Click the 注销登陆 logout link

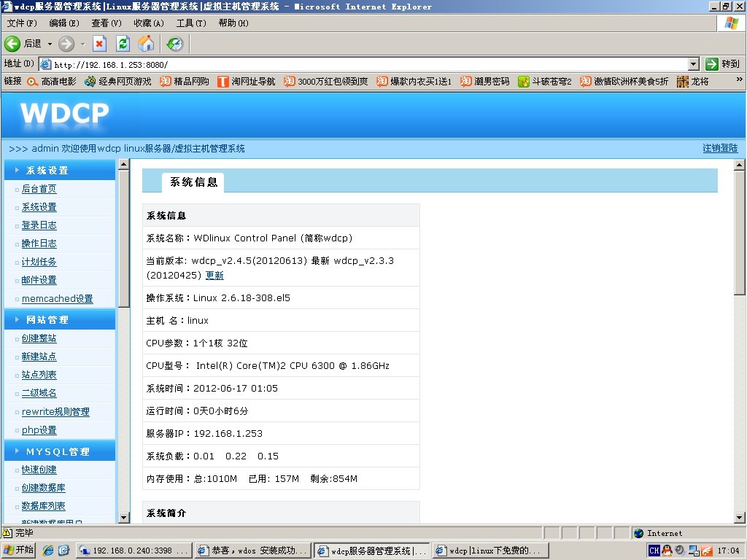pyautogui.click(x=720, y=148)
